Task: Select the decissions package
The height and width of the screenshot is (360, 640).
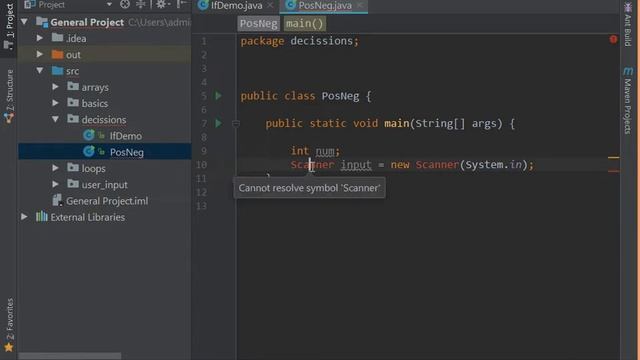Action: pyautogui.click(x=104, y=120)
